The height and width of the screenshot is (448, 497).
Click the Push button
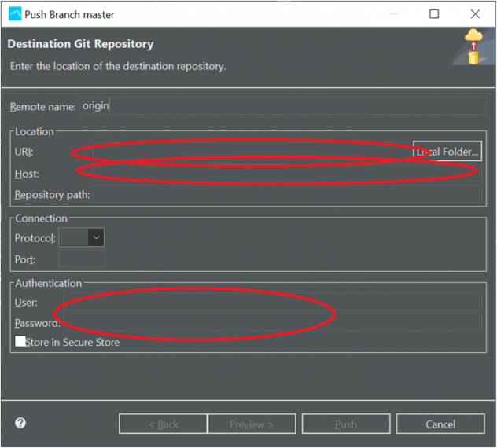point(346,424)
